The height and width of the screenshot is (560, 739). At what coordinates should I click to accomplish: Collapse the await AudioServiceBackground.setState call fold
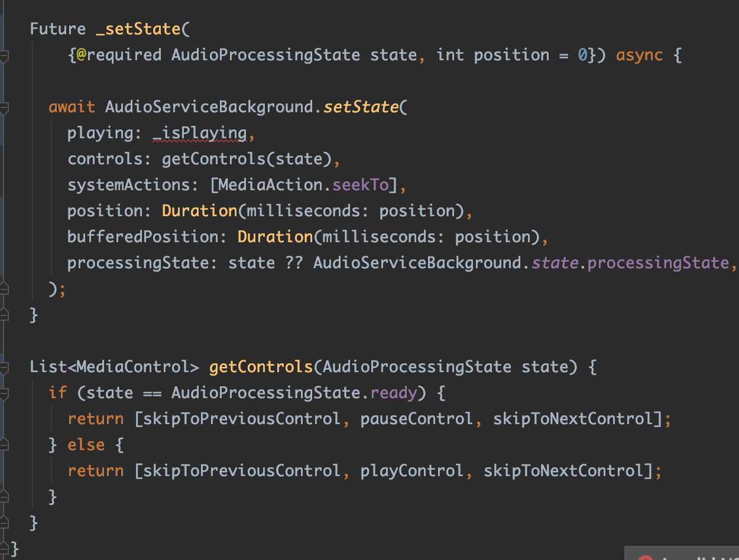4,107
